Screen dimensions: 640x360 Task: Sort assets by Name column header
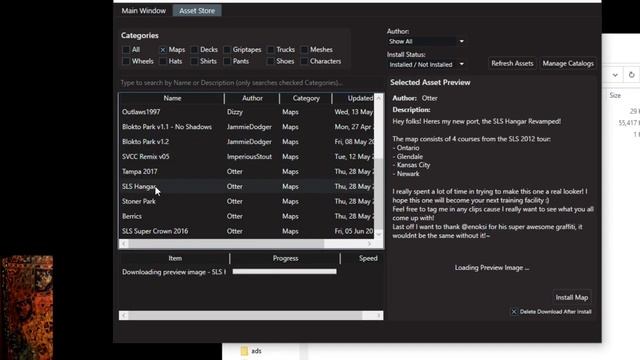172,98
